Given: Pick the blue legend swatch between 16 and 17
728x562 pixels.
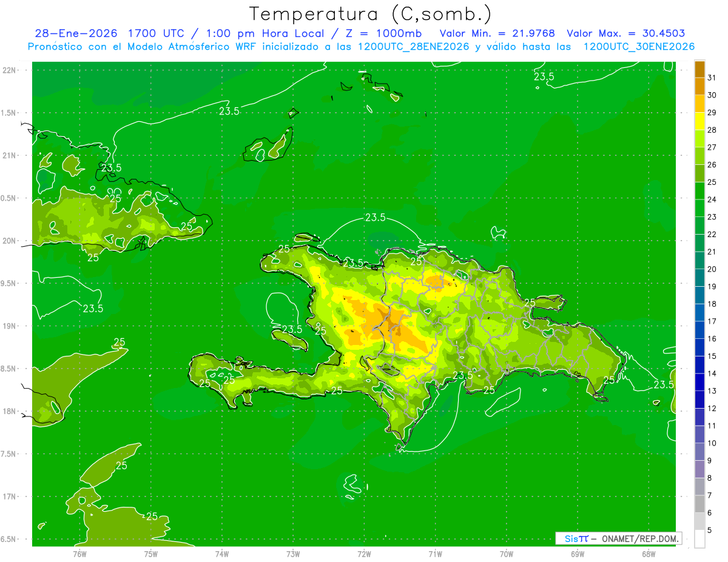Looking at the screenshot, I should (699, 330).
